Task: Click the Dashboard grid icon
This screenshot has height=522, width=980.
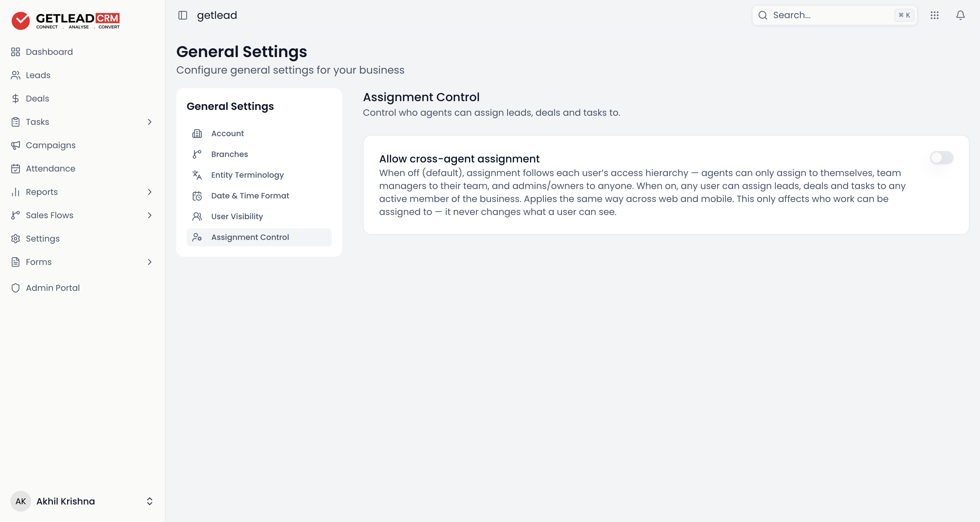Action: [16, 52]
